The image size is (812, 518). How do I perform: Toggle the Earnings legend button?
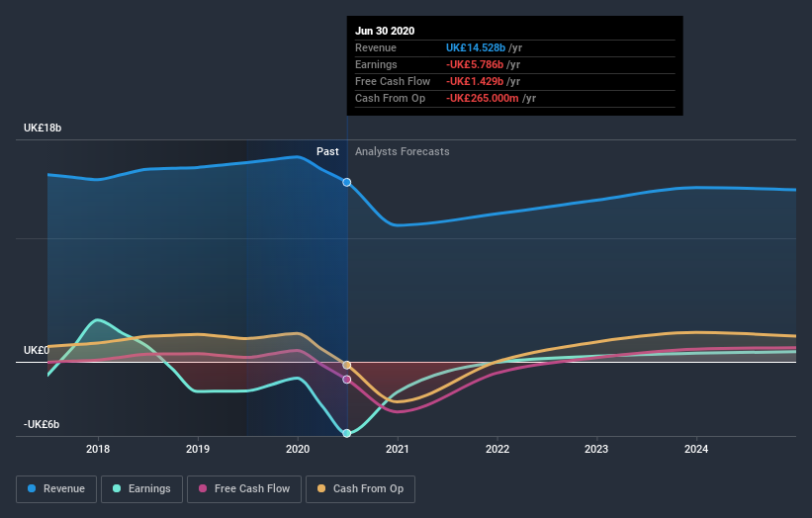click(141, 489)
